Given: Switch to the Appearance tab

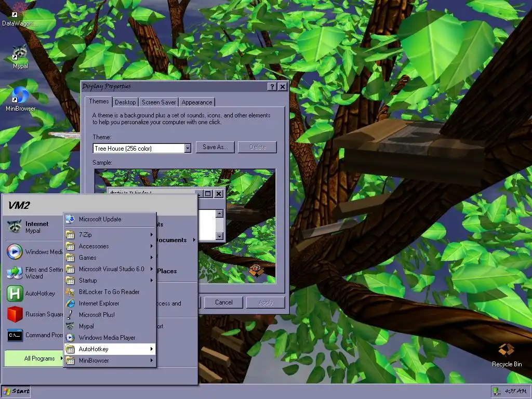Looking at the screenshot, I should (x=197, y=102).
